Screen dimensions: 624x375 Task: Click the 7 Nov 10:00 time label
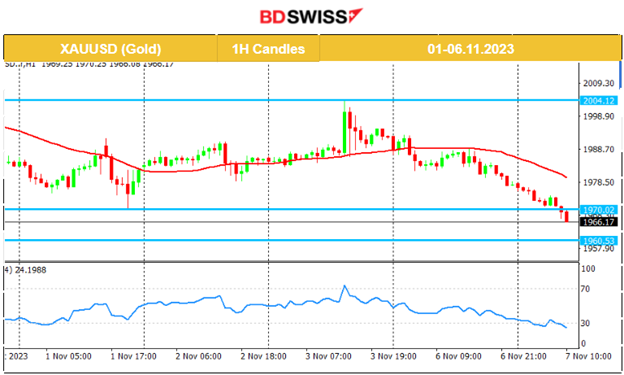(589, 356)
